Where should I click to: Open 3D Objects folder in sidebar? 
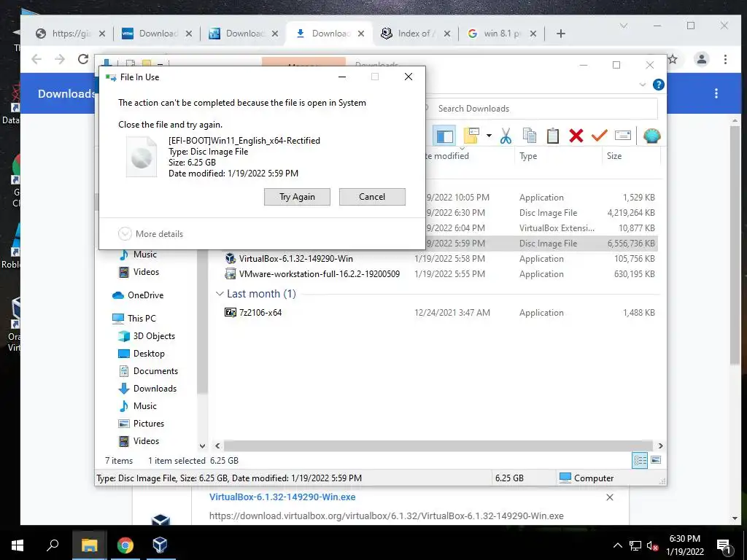coord(147,336)
